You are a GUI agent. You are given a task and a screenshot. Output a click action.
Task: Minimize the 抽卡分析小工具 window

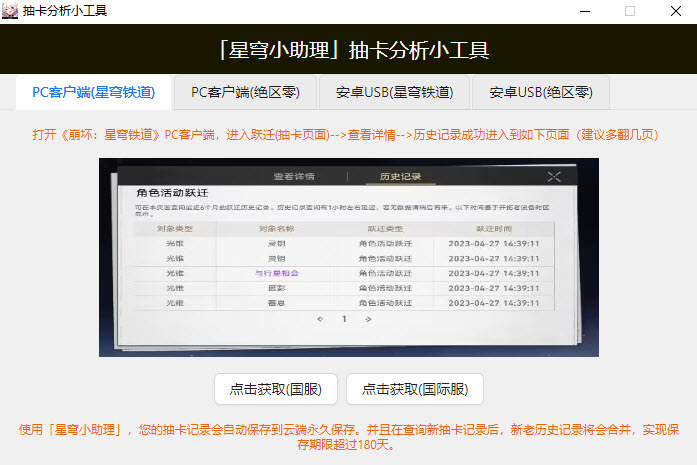click(x=583, y=11)
